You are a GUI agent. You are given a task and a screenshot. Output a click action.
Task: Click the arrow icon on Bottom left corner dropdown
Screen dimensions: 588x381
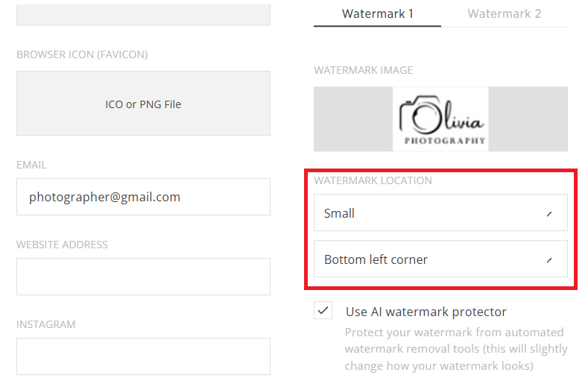(x=549, y=260)
